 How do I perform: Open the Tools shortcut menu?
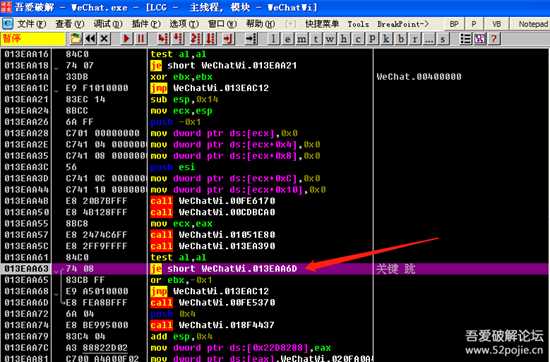tap(358, 24)
